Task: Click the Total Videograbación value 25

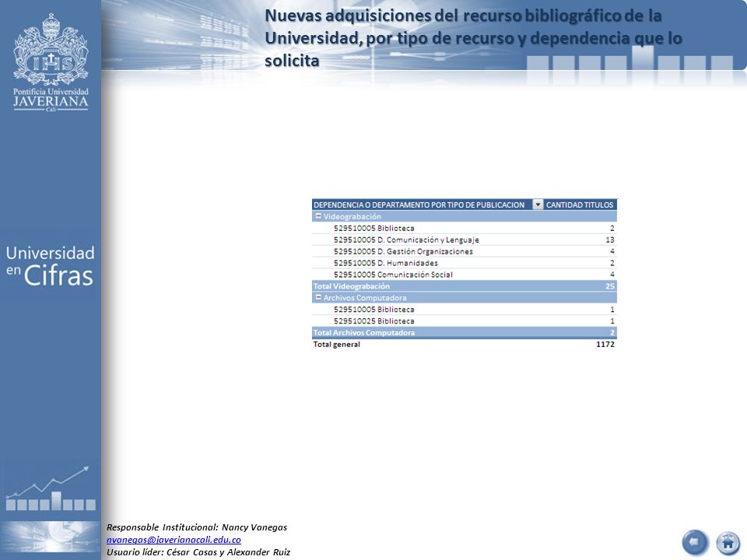Action: coord(610,286)
